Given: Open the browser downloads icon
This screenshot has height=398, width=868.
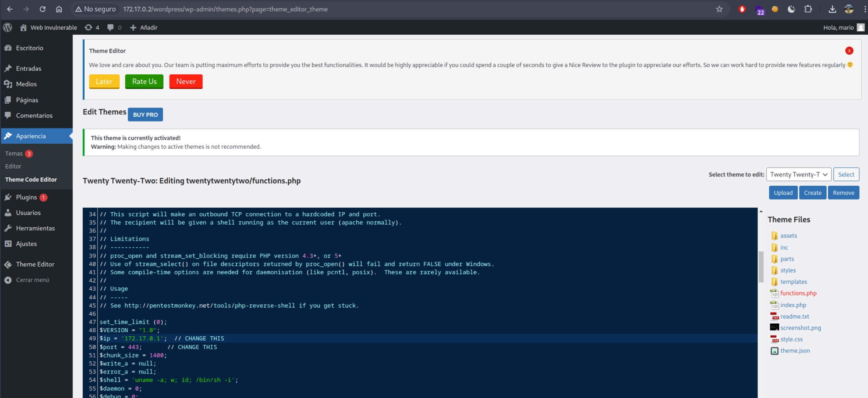Looking at the screenshot, I should (x=832, y=9).
